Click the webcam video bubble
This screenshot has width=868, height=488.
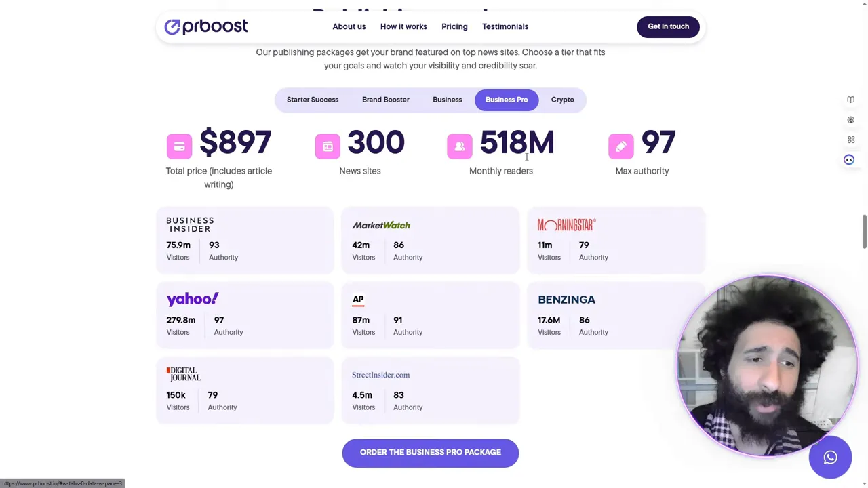click(767, 366)
